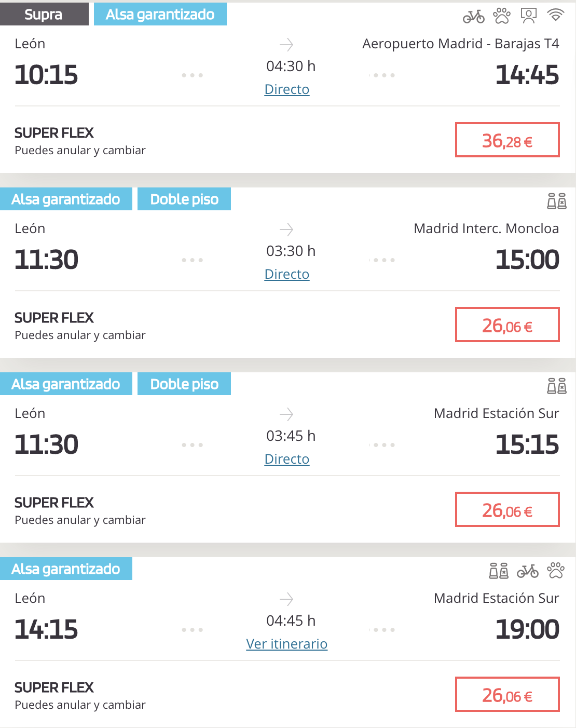Click the bicycle icon on the 14:15 trip
This screenshot has width=576, height=728.
click(528, 571)
